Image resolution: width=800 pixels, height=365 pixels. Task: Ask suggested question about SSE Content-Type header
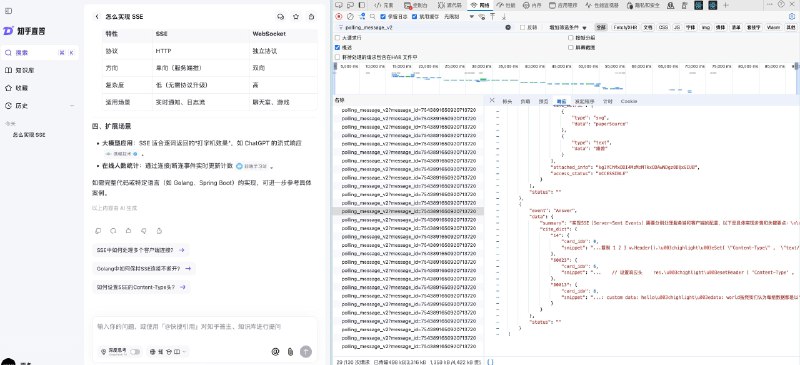pyautogui.click(x=141, y=287)
